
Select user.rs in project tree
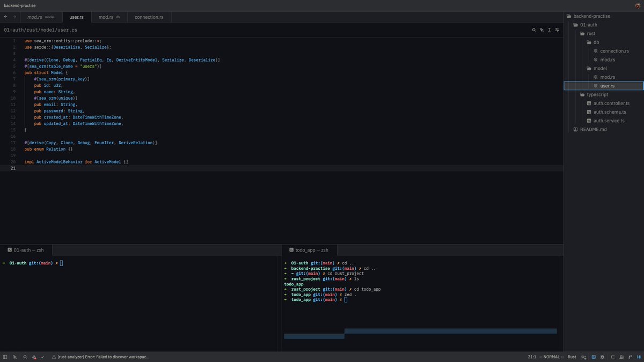[x=604, y=86]
